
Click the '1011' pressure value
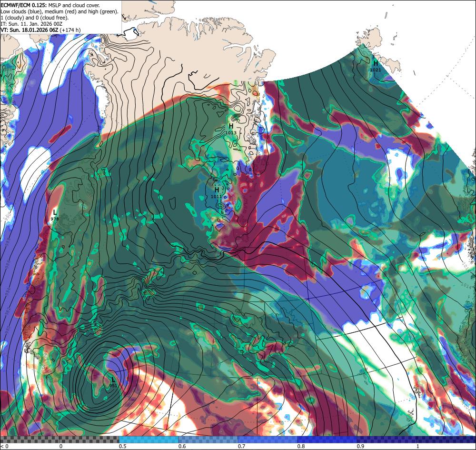point(217,197)
